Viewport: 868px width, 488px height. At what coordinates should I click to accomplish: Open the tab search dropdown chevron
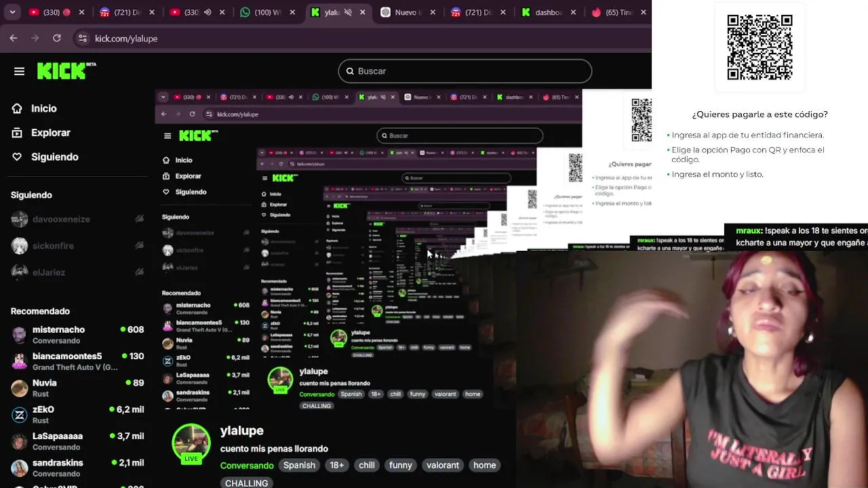coord(14,12)
